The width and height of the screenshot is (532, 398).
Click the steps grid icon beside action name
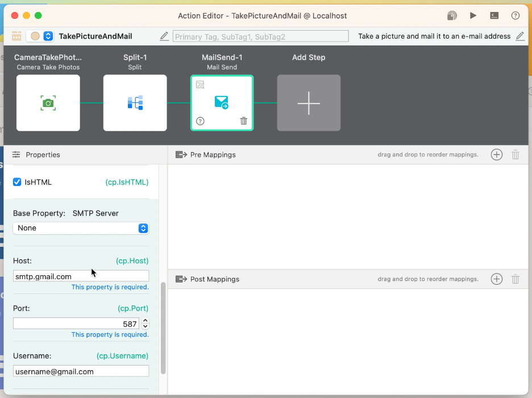(x=16, y=36)
